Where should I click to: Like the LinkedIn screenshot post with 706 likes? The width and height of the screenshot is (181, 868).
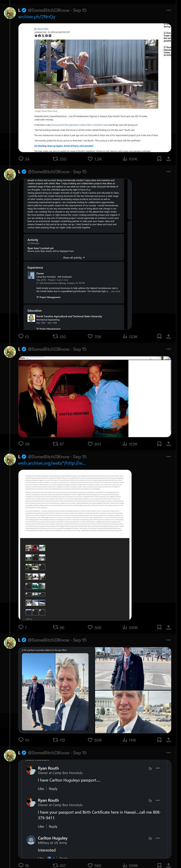coord(94,336)
